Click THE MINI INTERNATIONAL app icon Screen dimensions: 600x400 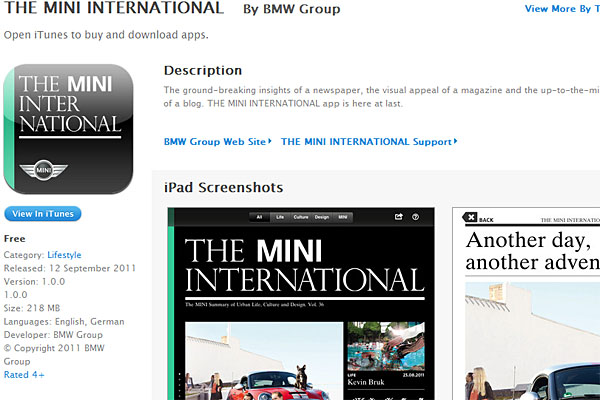(69, 129)
